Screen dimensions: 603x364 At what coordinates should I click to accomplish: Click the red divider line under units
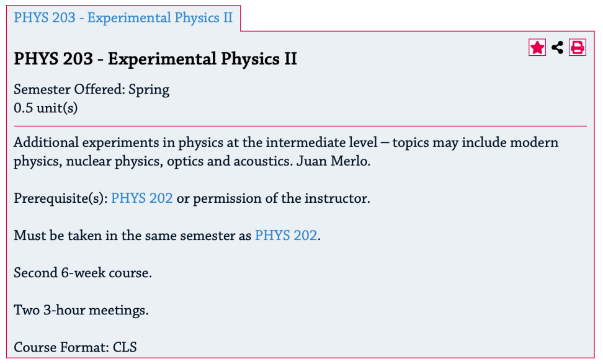point(300,126)
